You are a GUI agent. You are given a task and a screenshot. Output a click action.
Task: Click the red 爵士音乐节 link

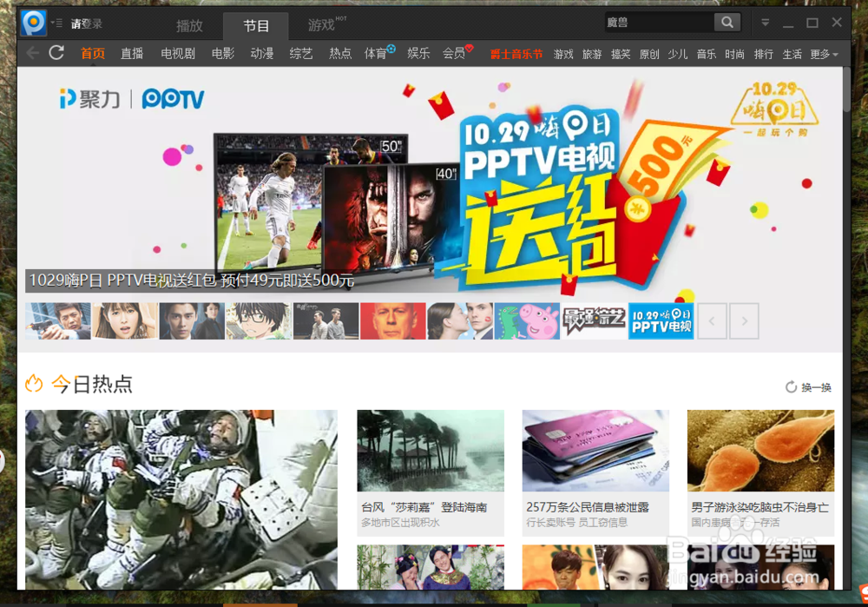516,55
